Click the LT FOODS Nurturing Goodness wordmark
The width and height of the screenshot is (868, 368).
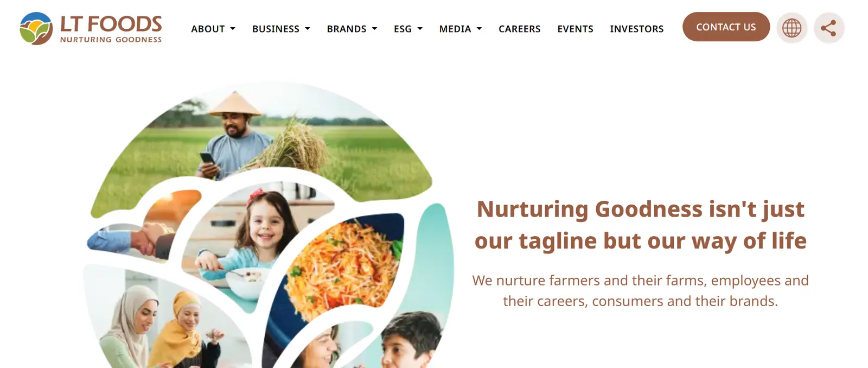[x=111, y=29]
